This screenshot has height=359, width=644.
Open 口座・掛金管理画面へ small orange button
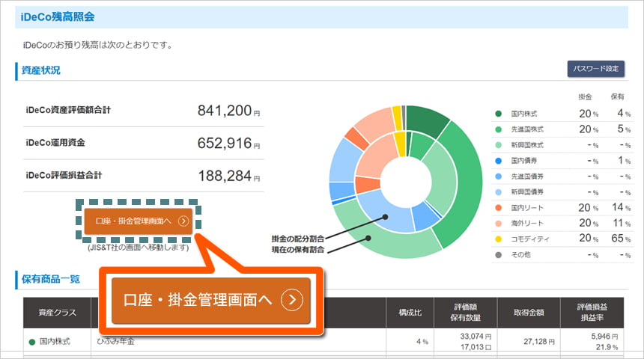pyautogui.click(x=138, y=221)
